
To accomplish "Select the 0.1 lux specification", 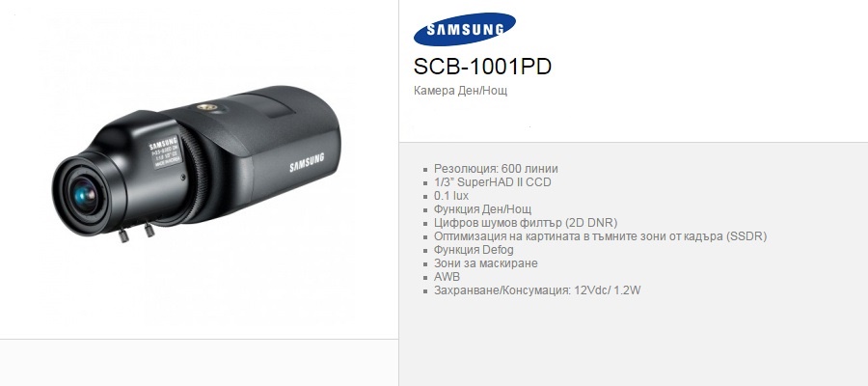I will (x=451, y=196).
